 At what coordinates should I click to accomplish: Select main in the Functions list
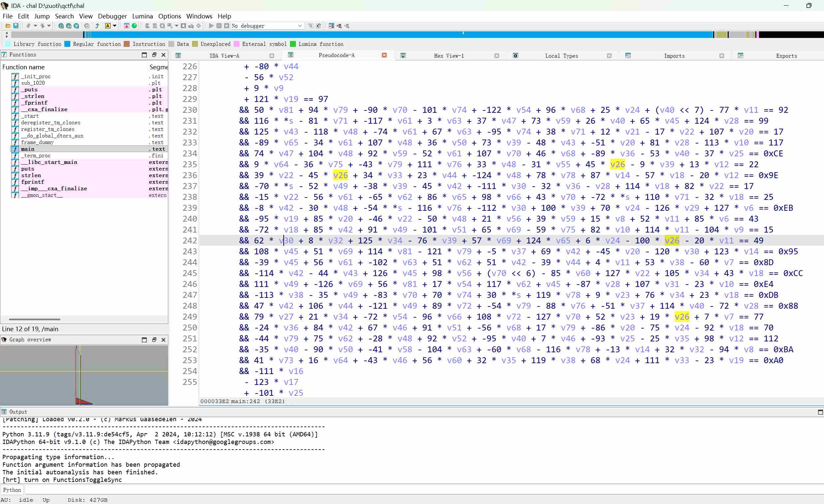(28, 149)
